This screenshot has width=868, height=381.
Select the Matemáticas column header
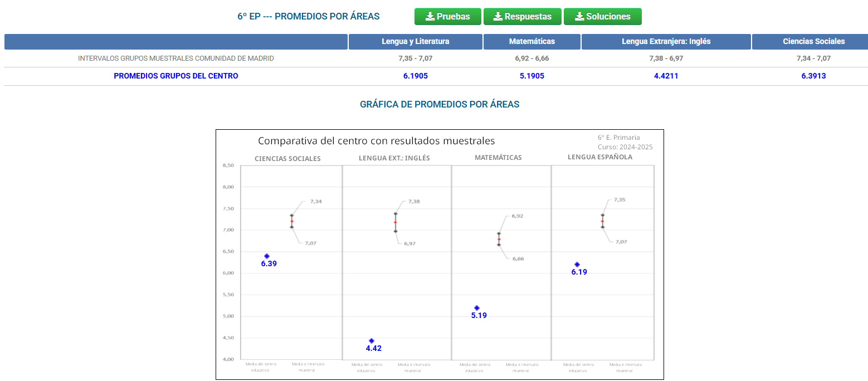[x=531, y=41]
